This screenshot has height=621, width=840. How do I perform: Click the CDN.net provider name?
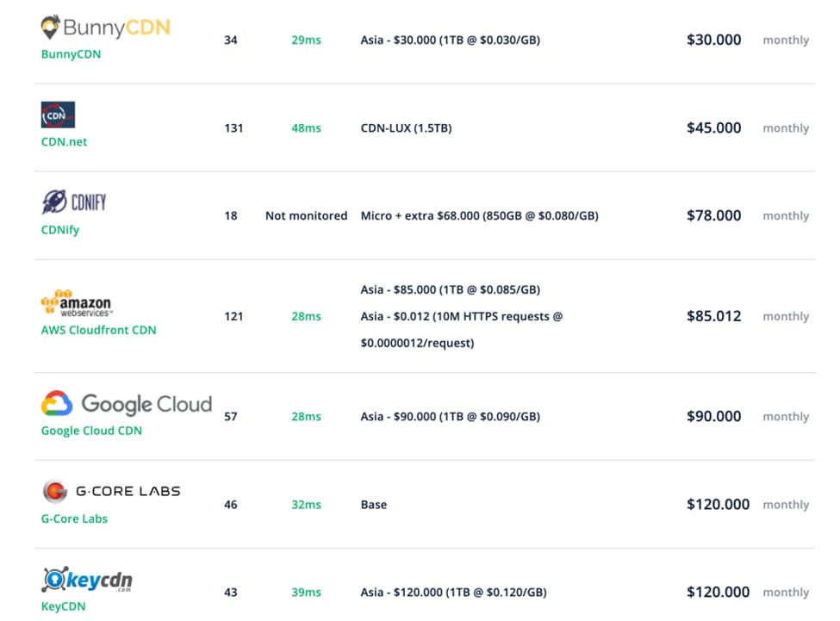point(64,141)
